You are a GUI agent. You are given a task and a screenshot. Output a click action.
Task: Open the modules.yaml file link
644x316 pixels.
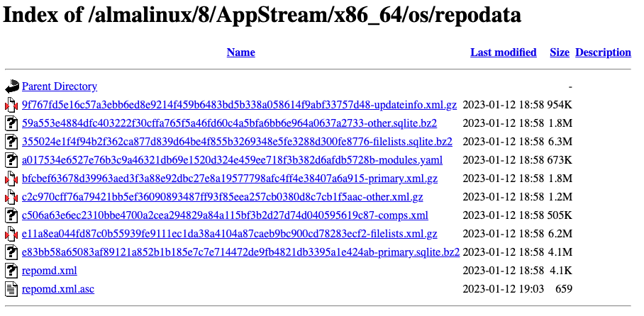coord(232,160)
